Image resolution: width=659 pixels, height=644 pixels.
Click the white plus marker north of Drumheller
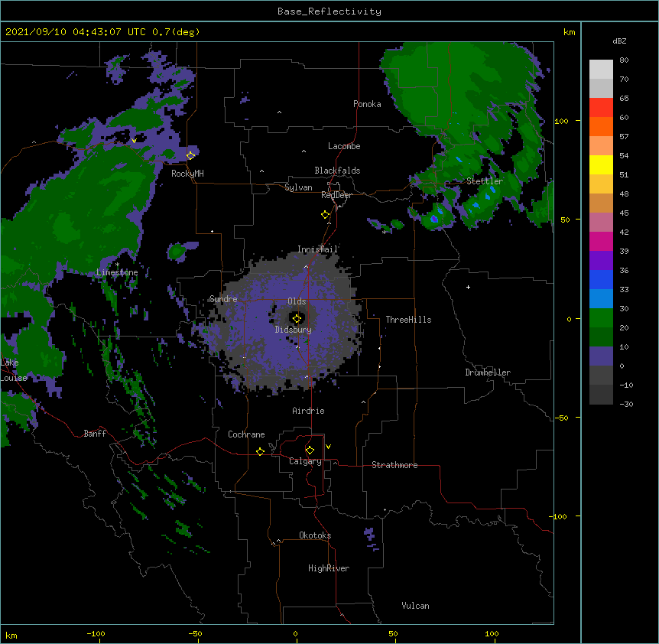click(x=468, y=287)
